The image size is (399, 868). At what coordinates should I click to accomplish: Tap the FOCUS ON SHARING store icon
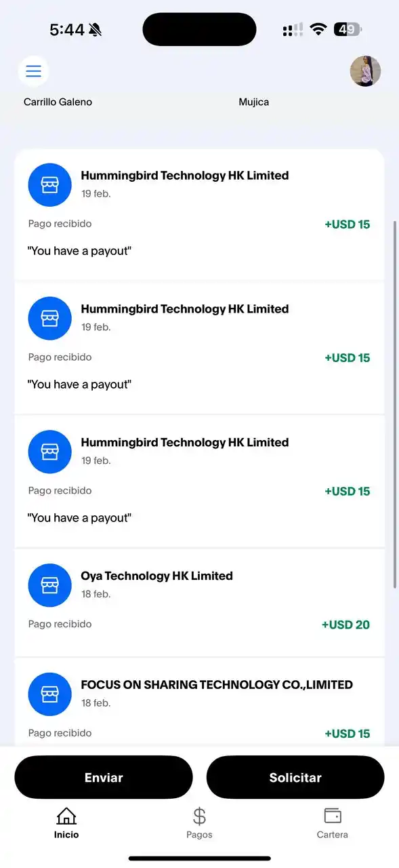(x=50, y=694)
